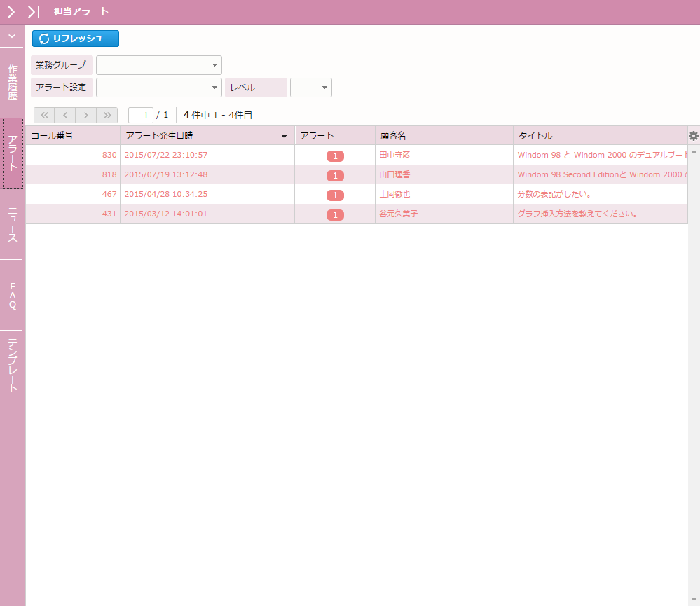Open the テンプレート side tab
700x606 pixels.
(x=13, y=365)
